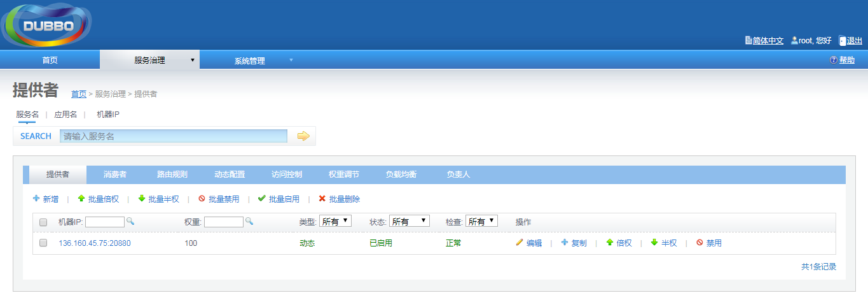
Task: Switch to the 权重调节 tab
Action: [344, 175]
